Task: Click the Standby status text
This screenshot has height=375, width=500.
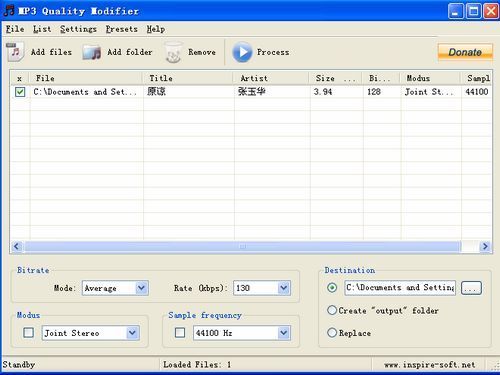Action: coord(19,365)
